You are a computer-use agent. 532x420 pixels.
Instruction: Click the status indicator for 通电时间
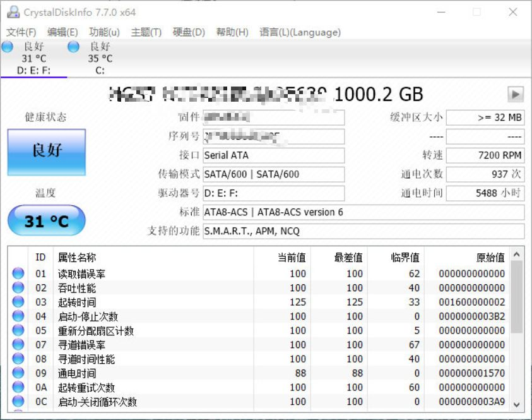(18, 373)
